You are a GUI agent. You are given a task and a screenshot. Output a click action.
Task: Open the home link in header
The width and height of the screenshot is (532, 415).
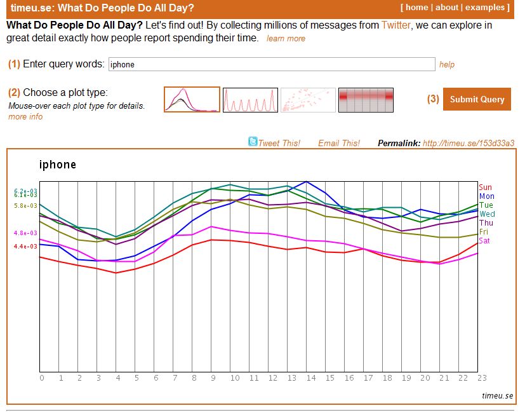(416, 8)
